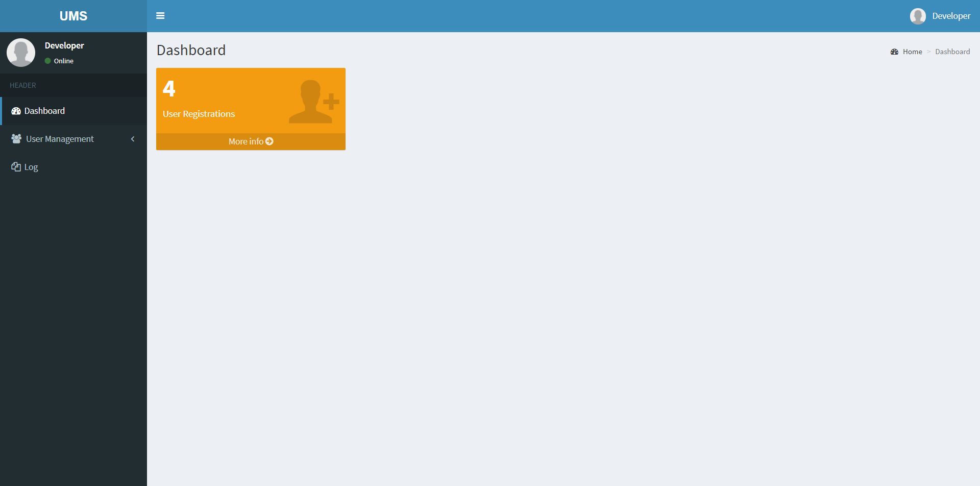This screenshot has height=486, width=980.
Task: Toggle the sidebar with the hamburger icon
Action: pyautogui.click(x=160, y=16)
